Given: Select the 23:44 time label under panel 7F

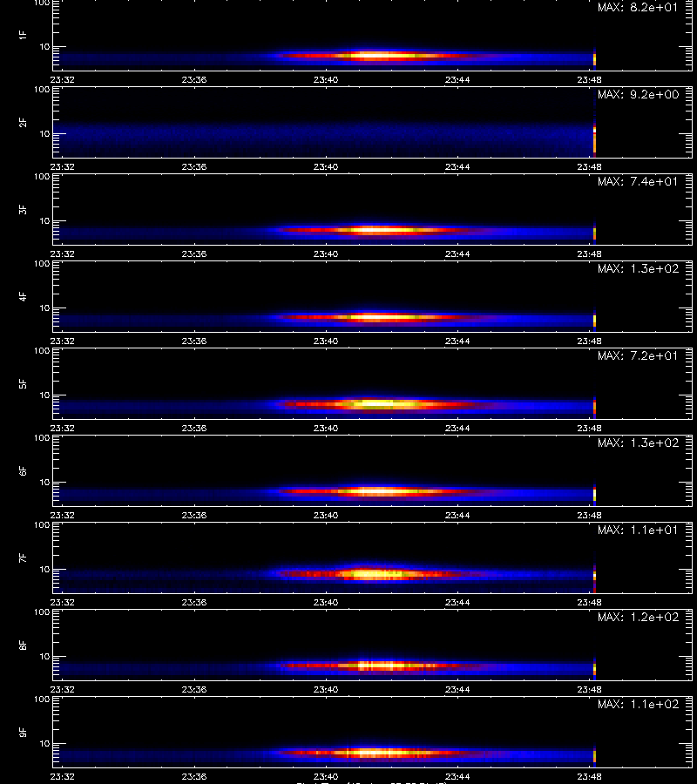Looking at the screenshot, I should pyautogui.click(x=457, y=603).
